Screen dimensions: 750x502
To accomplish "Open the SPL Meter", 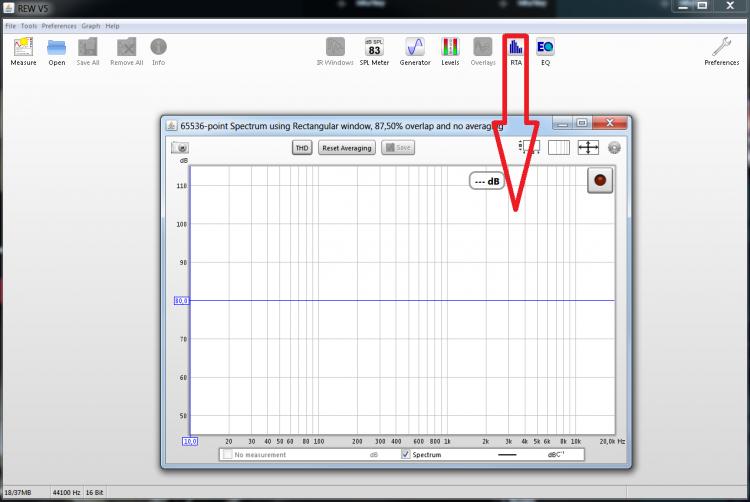I will pos(374,51).
